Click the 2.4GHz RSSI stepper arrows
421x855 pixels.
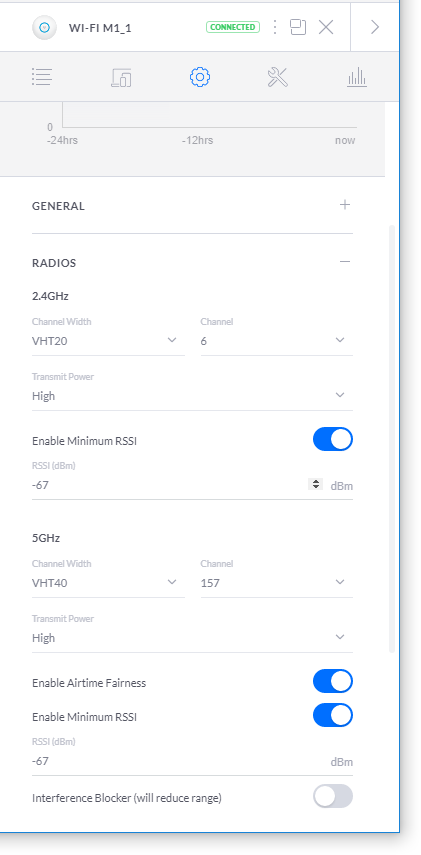click(x=315, y=484)
